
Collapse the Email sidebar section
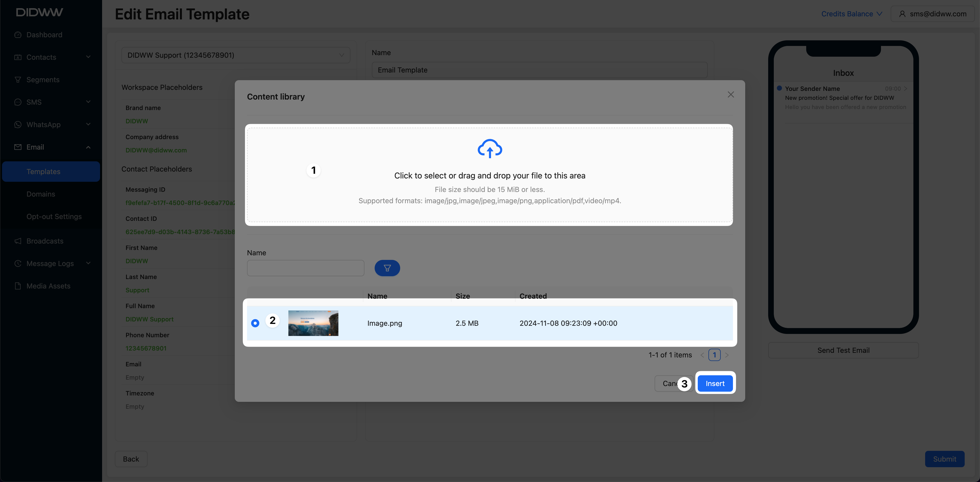(x=88, y=147)
